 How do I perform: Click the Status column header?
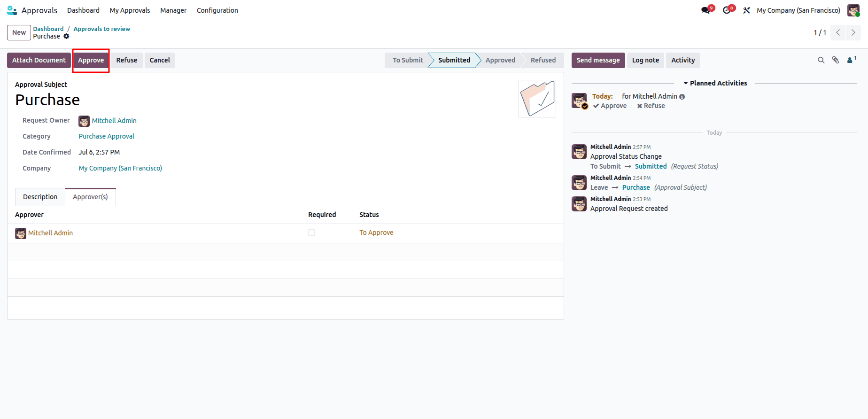(369, 215)
